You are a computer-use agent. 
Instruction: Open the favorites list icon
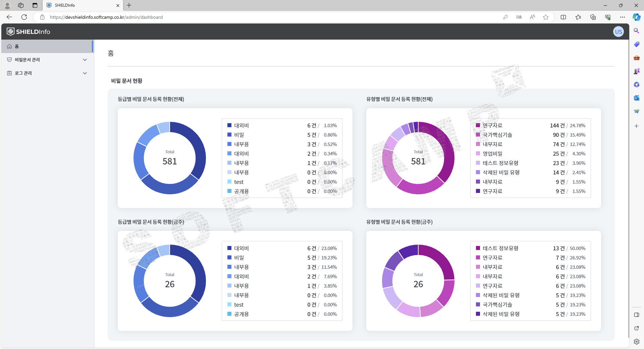[x=578, y=17]
